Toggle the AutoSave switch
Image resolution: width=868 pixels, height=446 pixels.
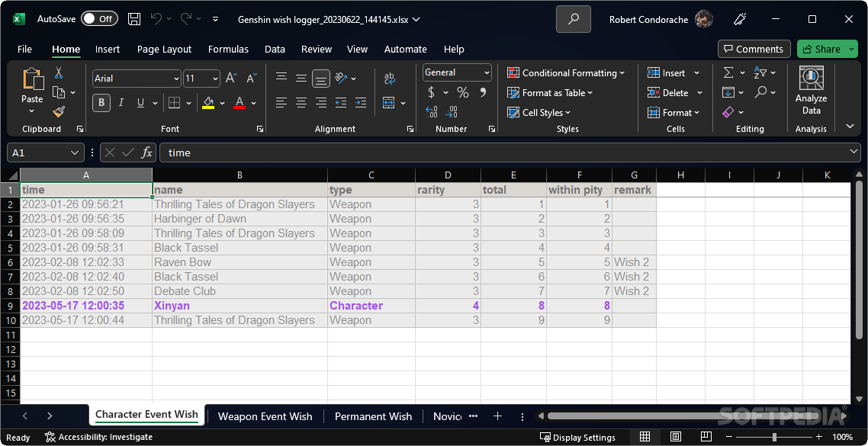99,19
